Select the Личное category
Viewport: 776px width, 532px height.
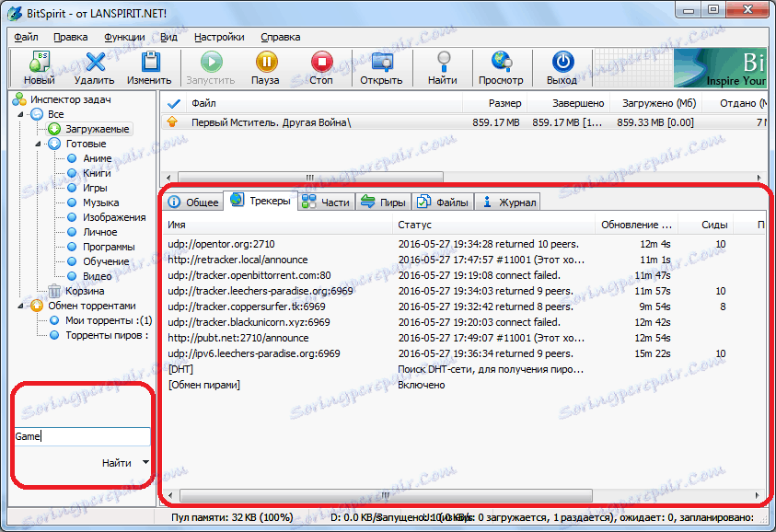[x=99, y=232]
